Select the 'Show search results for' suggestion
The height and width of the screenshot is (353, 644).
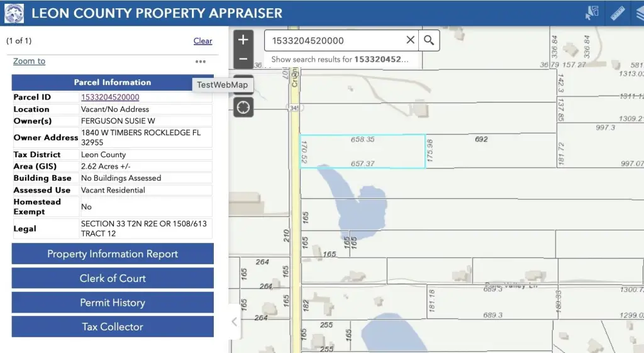point(340,59)
